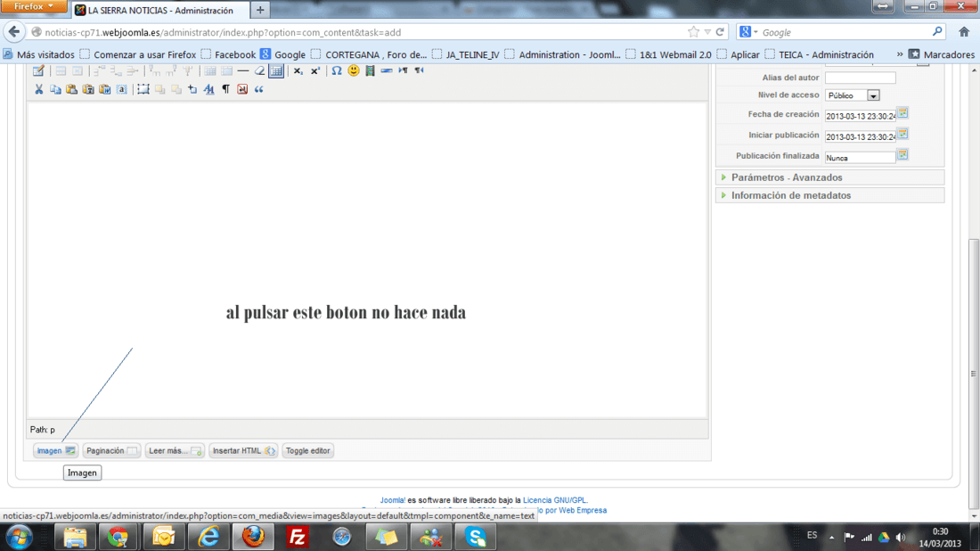Toggle the visual aid grid icon
Screen dimensions: 980x551
(276, 70)
